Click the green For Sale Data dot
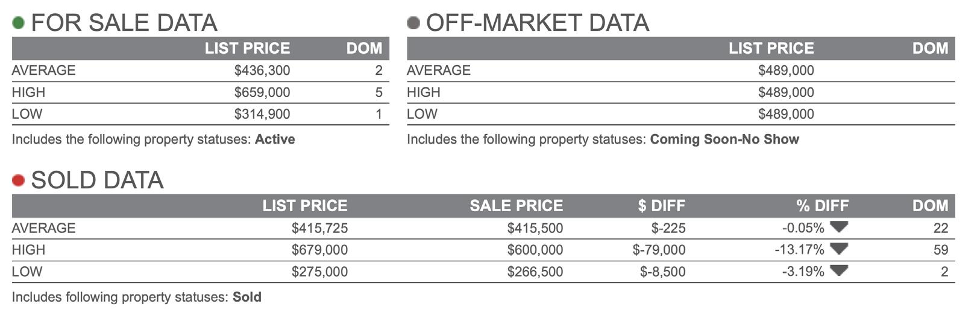Viewport: 980px width, 312px height. pos(18,23)
